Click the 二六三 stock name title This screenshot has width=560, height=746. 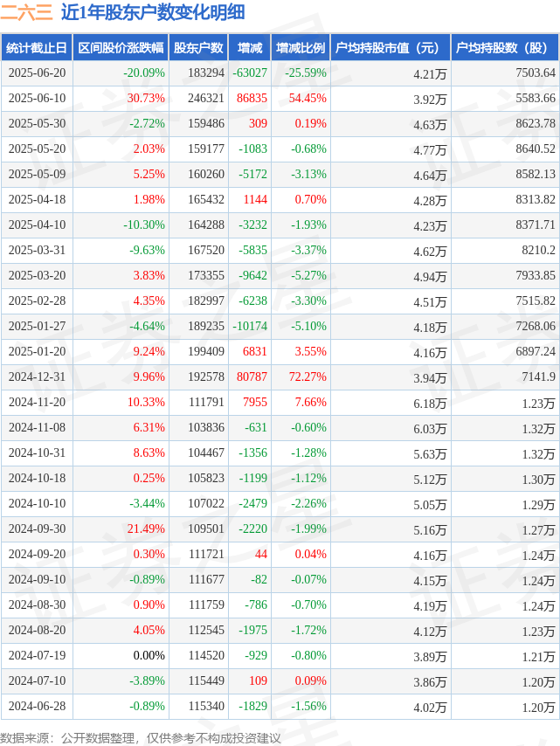26,12
